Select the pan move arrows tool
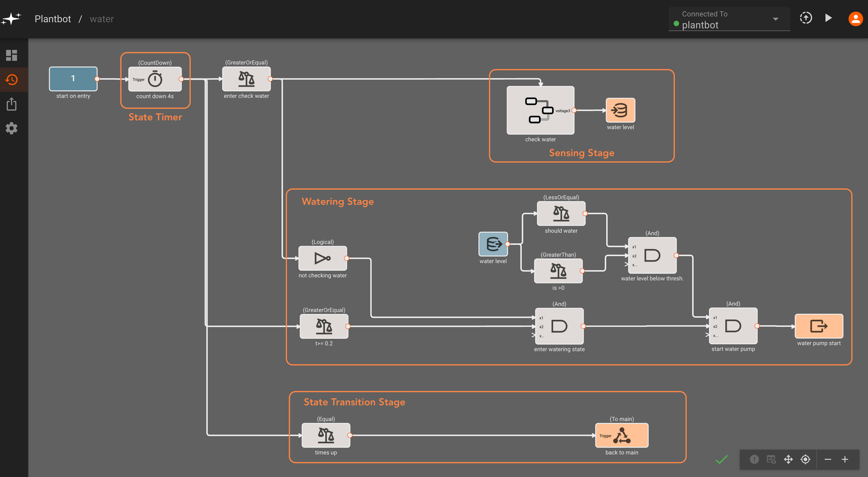Screen dimensions: 868x477 788,459
